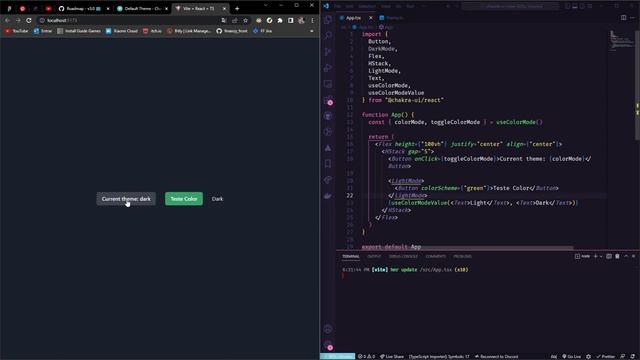Image resolution: width=640 pixels, height=360 pixels.
Task: Open notifications bell in the status bar
Action: click(x=633, y=356)
